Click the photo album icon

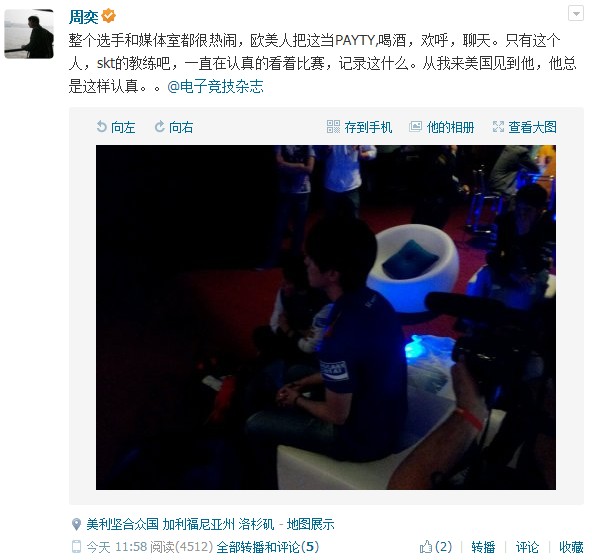click(x=415, y=127)
